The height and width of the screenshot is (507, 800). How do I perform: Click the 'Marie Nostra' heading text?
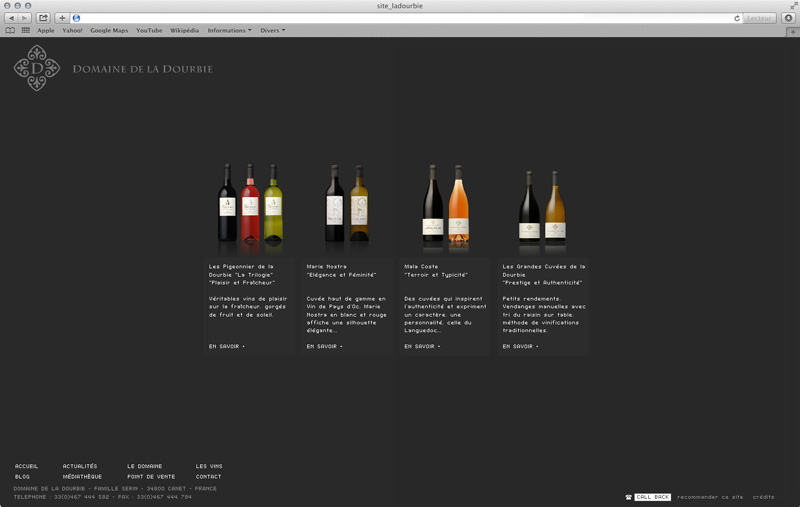327,266
